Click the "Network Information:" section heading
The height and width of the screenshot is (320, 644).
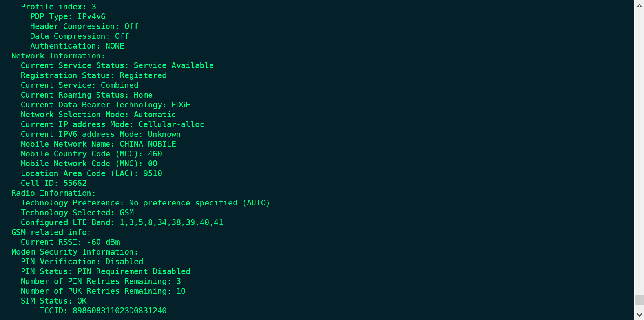click(58, 56)
